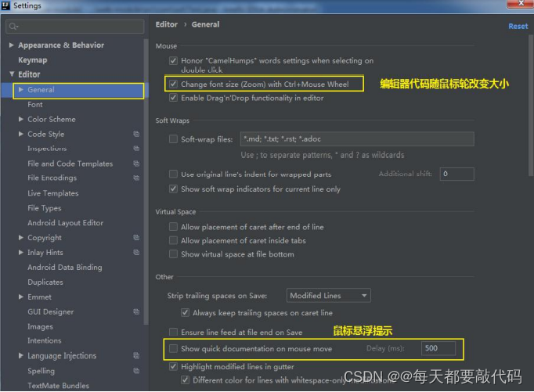Screen dimensions: 534x392
Task: Enable Ensure line feed at file end on Save
Action: (173, 332)
